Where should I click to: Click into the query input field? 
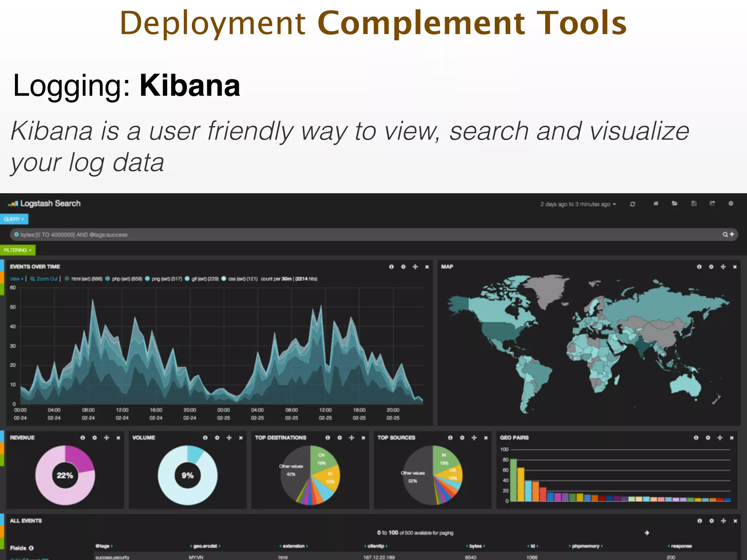373,234
